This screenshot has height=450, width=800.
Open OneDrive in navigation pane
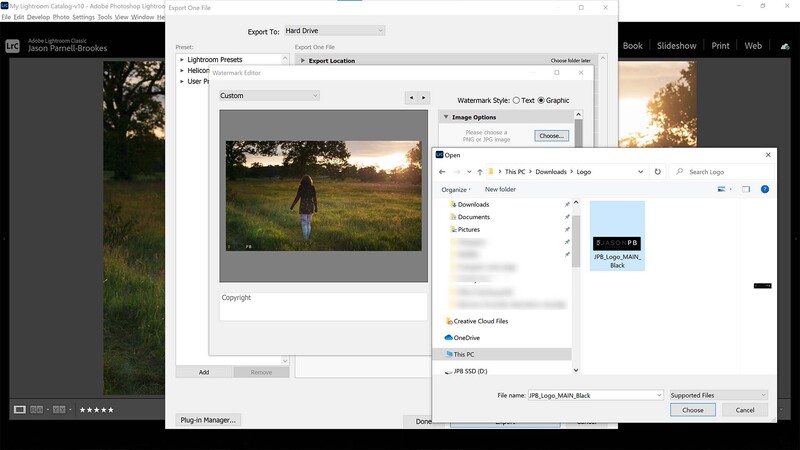(x=466, y=338)
